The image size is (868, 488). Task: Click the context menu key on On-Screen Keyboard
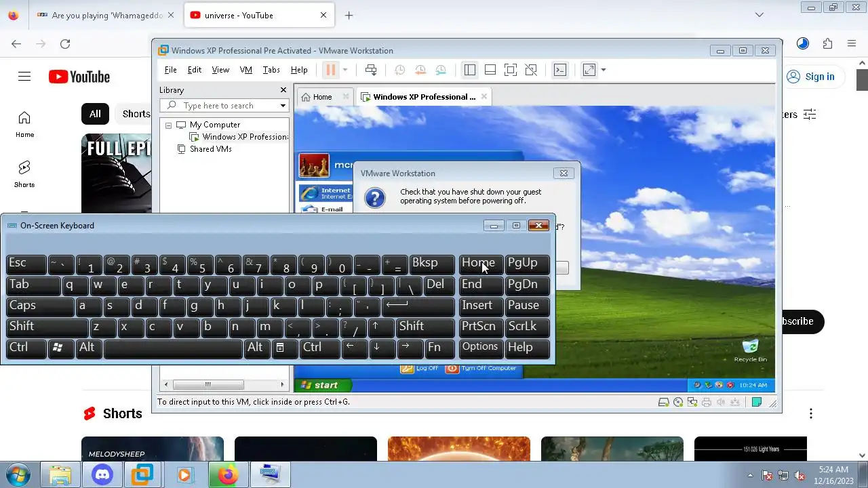(284, 348)
